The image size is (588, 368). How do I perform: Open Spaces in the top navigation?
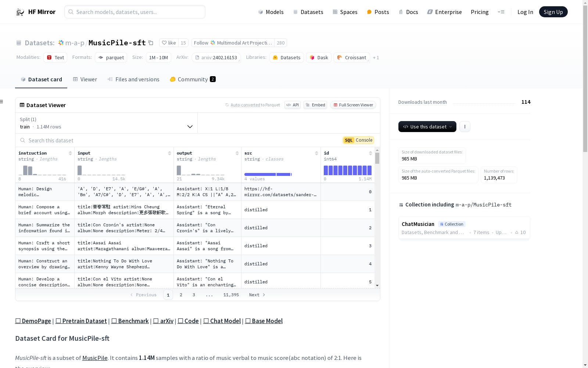coord(345,12)
